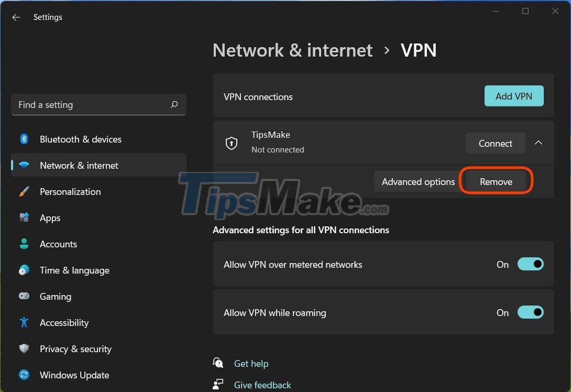Remove the TipsMake VPN connection

coord(496,181)
